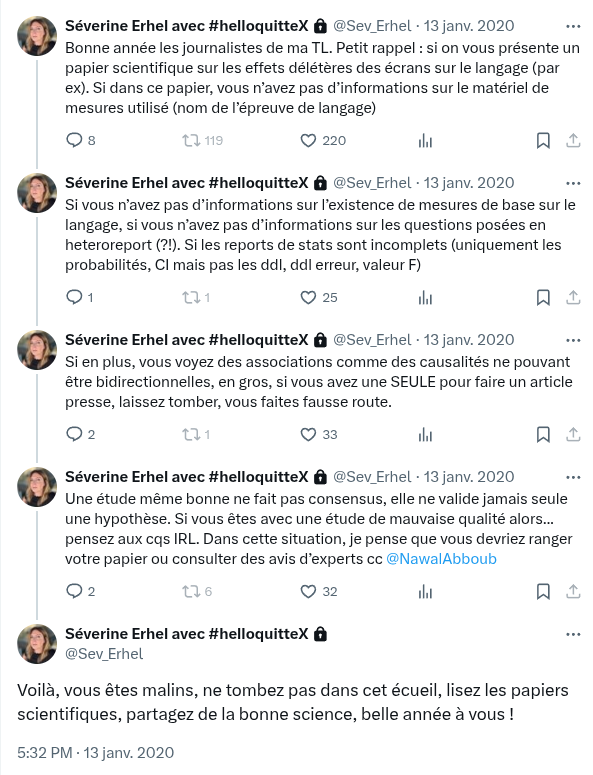Open the first tweet's 13 janv. 2020 date
The width and height of the screenshot is (593, 775).
(x=469, y=26)
